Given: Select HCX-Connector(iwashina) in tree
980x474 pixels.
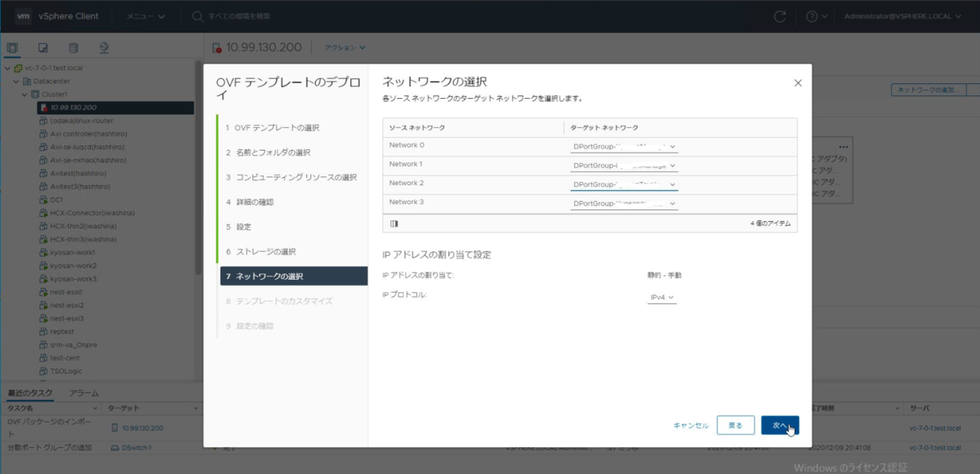Looking at the screenshot, I should coord(91,213).
